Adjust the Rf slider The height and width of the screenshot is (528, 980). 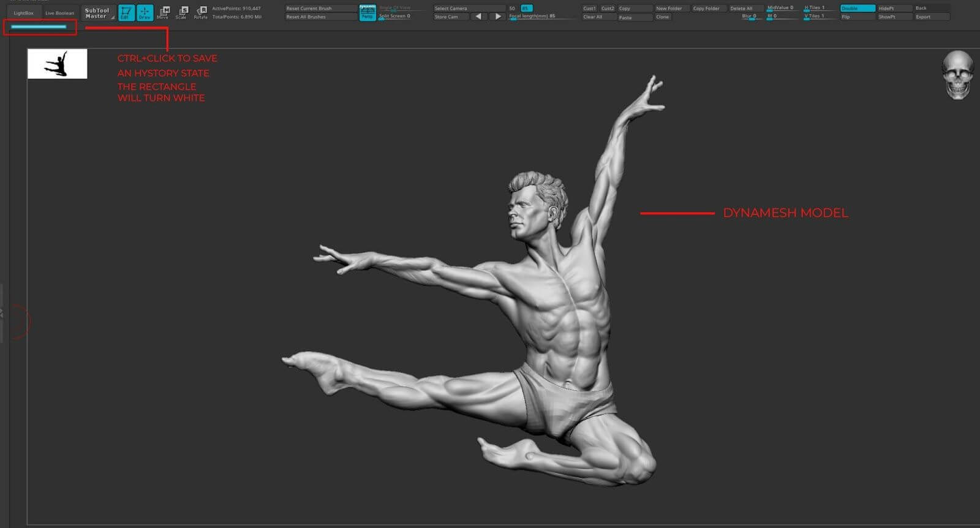pyautogui.click(x=783, y=17)
